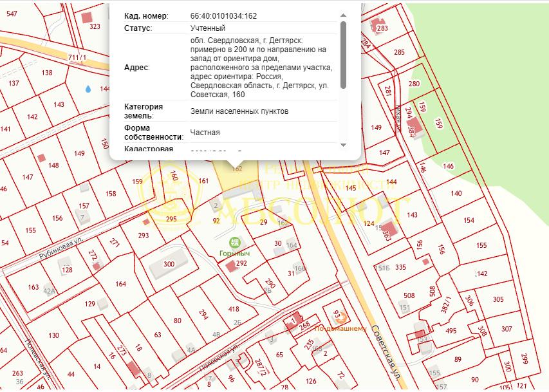This screenshot has width=549, height=392.
Task: Click the red building on parcel 283
Action: [x=376, y=25]
